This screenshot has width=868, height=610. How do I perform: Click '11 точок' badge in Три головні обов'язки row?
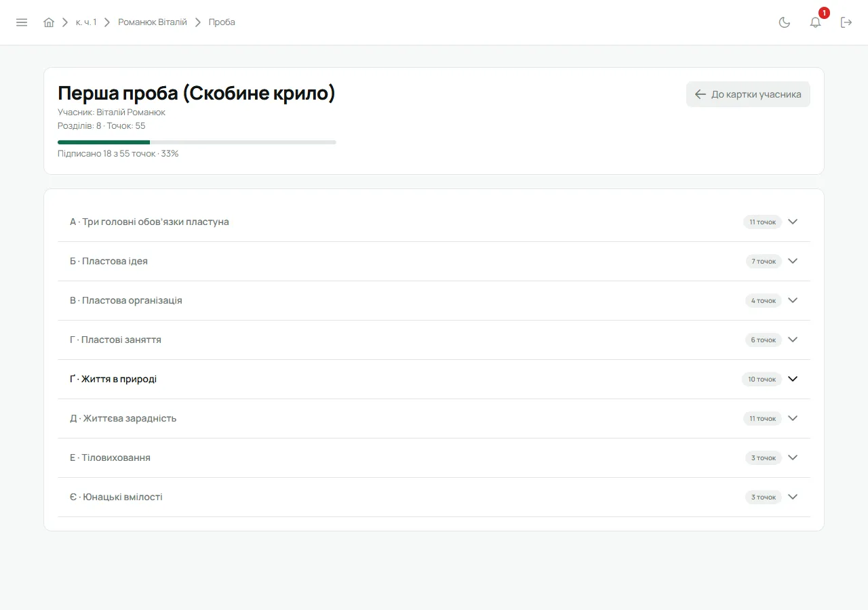[762, 222]
